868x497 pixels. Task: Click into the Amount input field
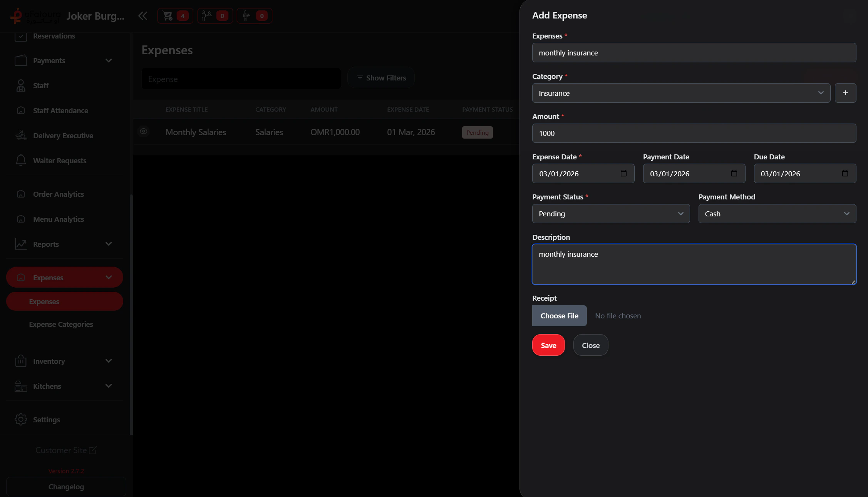[x=694, y=133]
